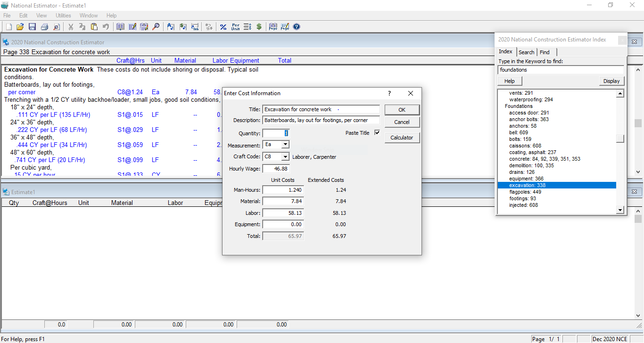Click '.222 CY per LF (68 LF/Hr)' line
This screenshot has height=343, width=644.
click(x=51, y=130)
